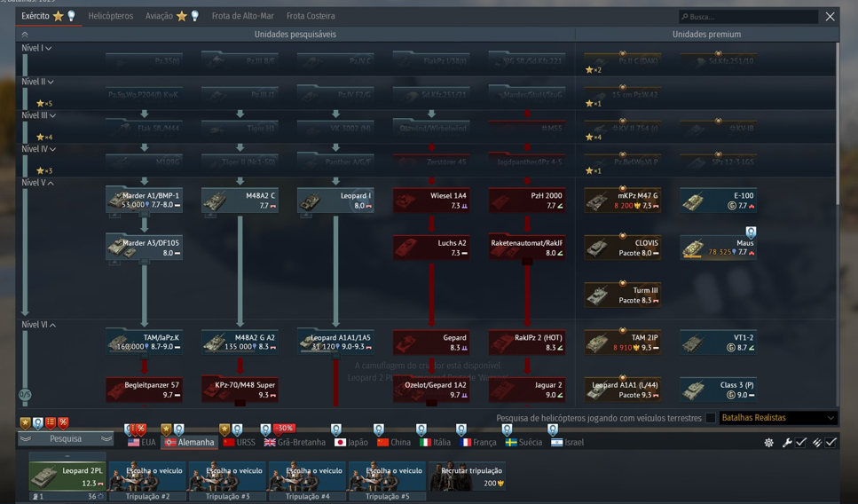Click the collapse-all double chevron icon
Image resolution: width=858 pixels, height=504 pixels.
click(x=25, y=34)
